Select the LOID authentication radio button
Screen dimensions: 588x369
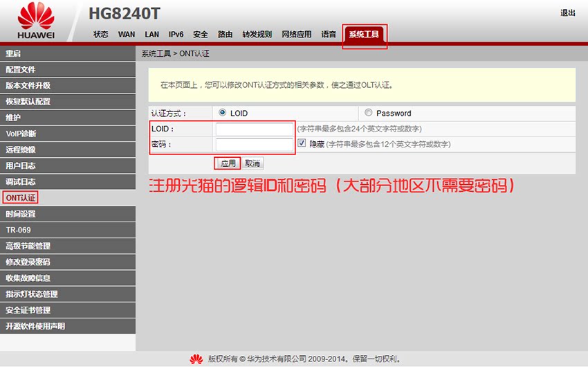[222, 113]
